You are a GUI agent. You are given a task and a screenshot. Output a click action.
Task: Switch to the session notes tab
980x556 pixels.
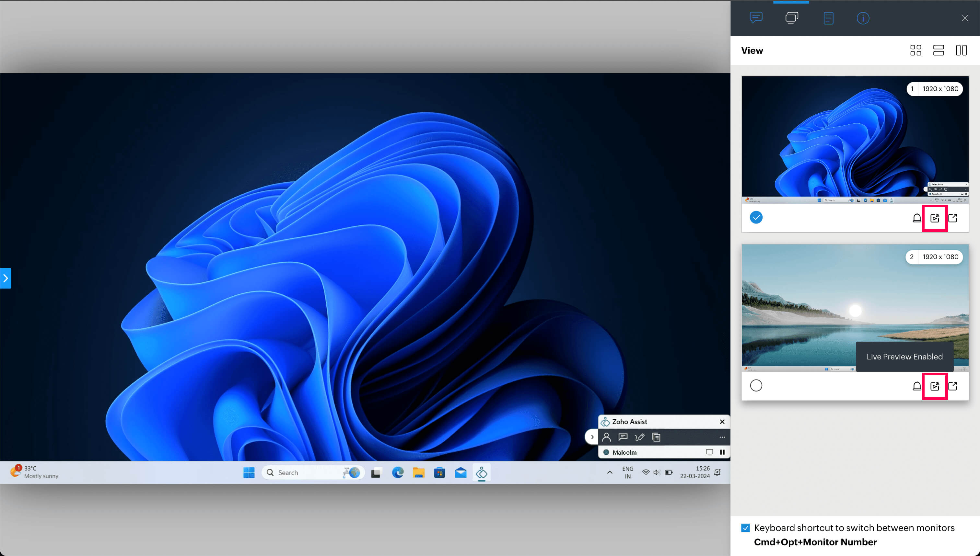click(828, 18)
